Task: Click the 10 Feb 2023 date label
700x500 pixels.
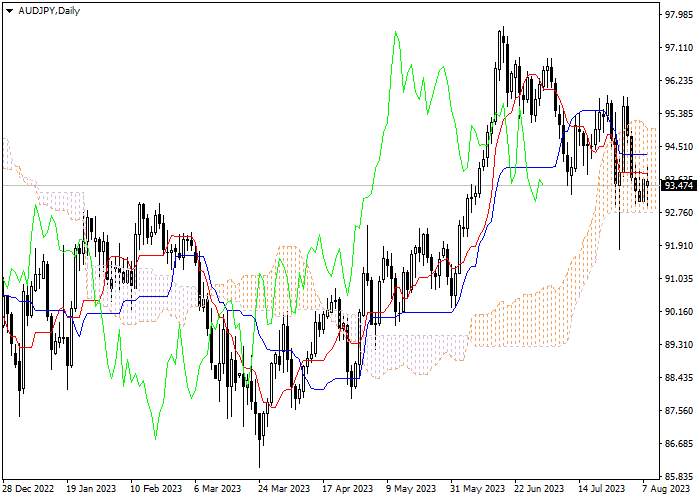Action: (x=156, y=489)
